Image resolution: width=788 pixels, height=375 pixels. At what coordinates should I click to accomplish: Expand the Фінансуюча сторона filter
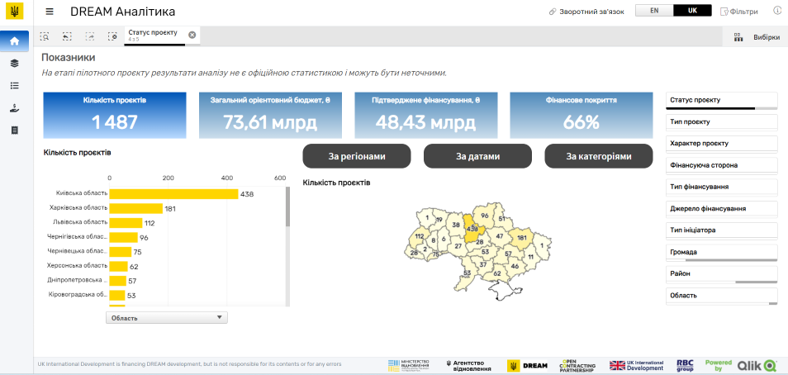tap(721, 165)
